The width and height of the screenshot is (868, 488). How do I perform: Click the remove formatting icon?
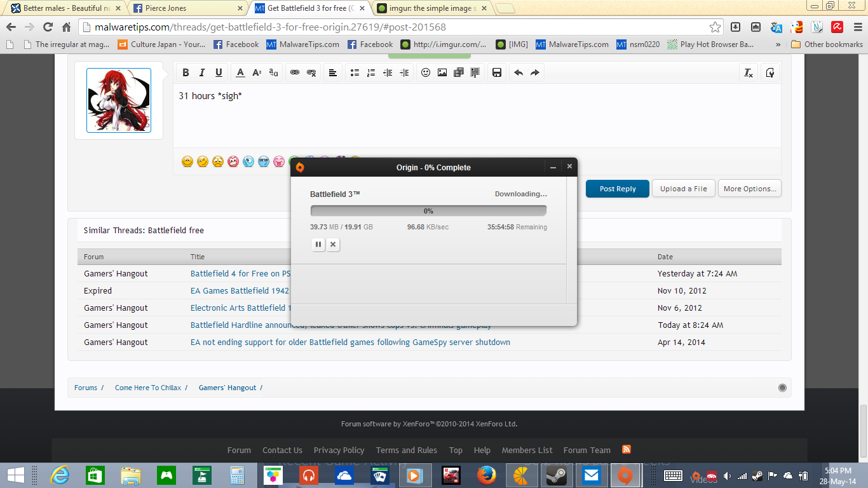tap(749, 72)
